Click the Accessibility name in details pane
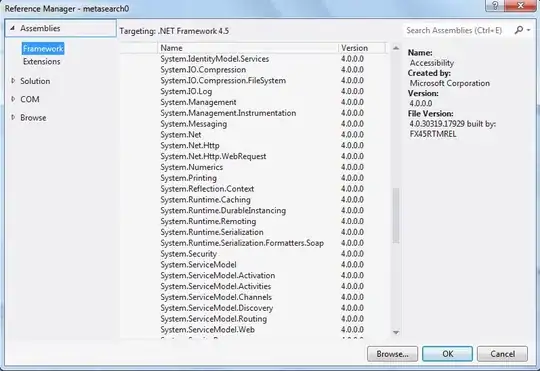 [x=432, y=63]
